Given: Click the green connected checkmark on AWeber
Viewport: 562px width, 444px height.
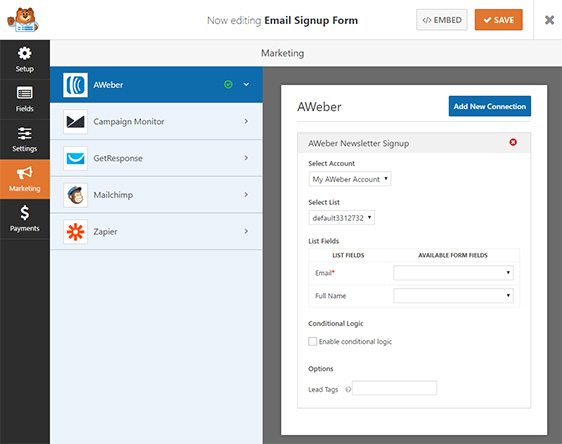Looking at the screenshot, I should coord(228,85).
